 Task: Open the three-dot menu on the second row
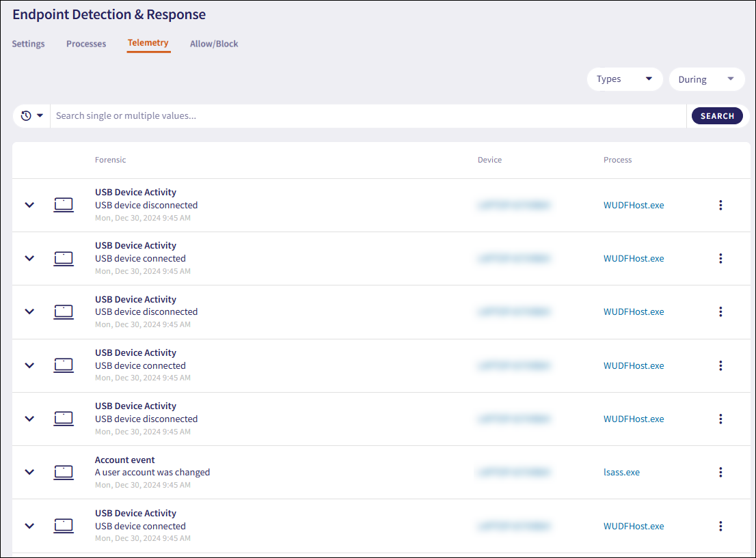coord(720,258)
